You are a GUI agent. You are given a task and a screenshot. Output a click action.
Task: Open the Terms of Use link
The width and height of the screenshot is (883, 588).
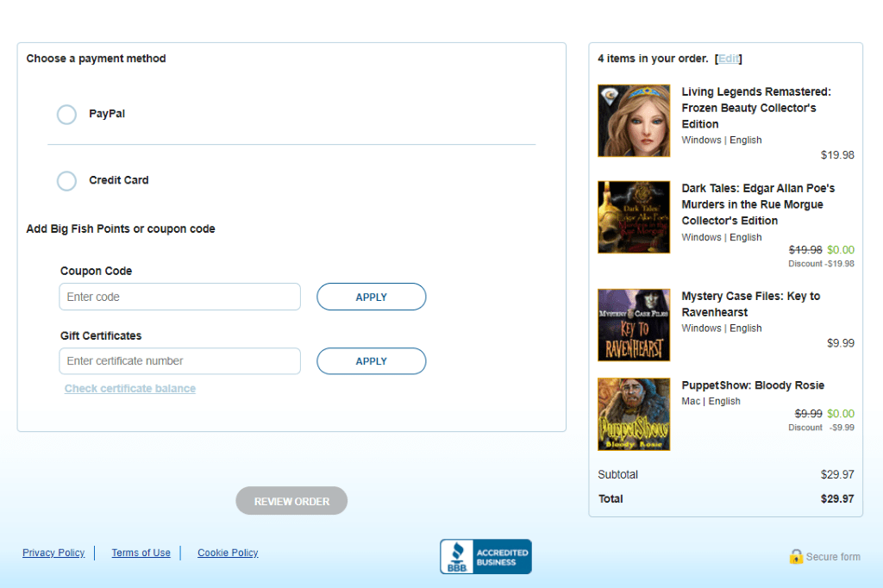141,553
